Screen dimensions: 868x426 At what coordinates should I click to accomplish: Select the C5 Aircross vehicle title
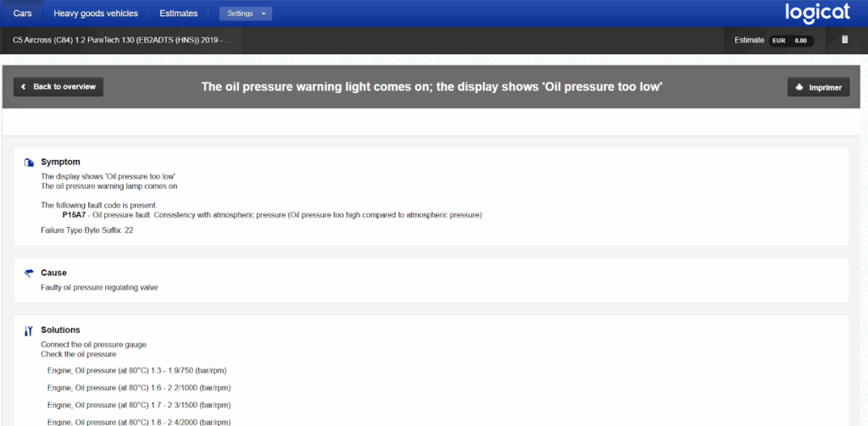(x=121, y=40)
